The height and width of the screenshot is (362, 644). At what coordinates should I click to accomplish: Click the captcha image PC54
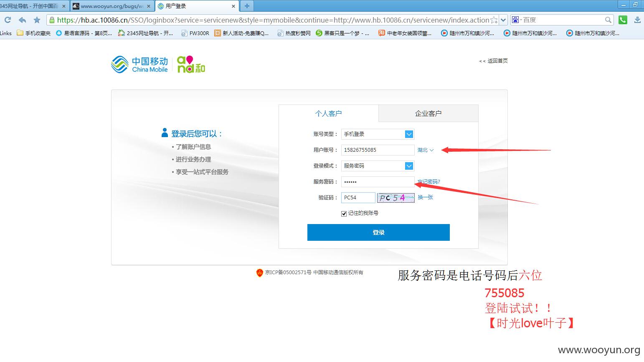pos(396,198)
